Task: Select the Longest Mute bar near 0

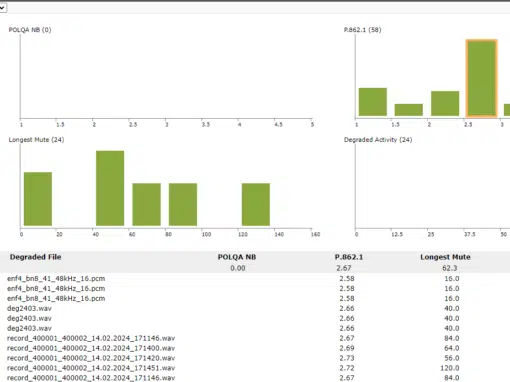Action: pyautogui.click(x=38, y=199)
